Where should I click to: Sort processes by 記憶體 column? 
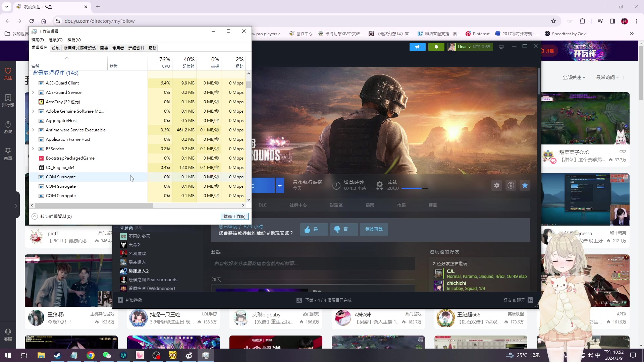(x=184, y=62)
